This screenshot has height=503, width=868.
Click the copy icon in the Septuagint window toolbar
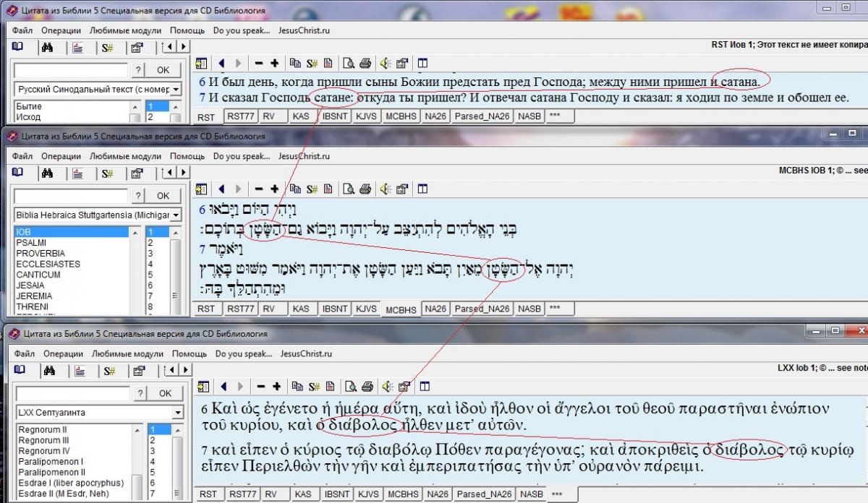tap(295, 386)
